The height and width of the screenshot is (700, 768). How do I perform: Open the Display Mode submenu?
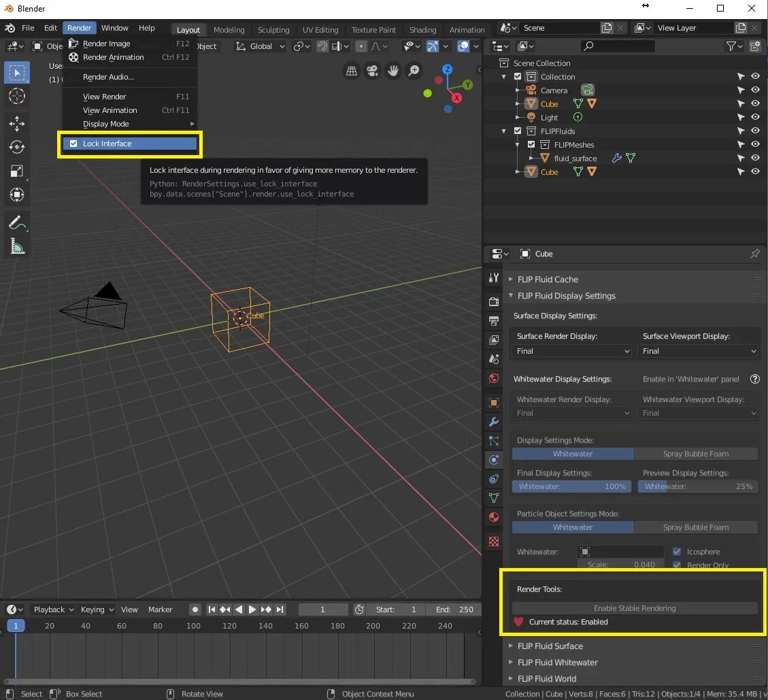[130, 124]
